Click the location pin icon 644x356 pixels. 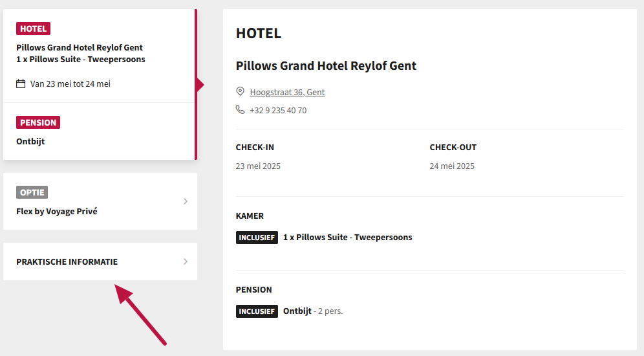(241, 92)
